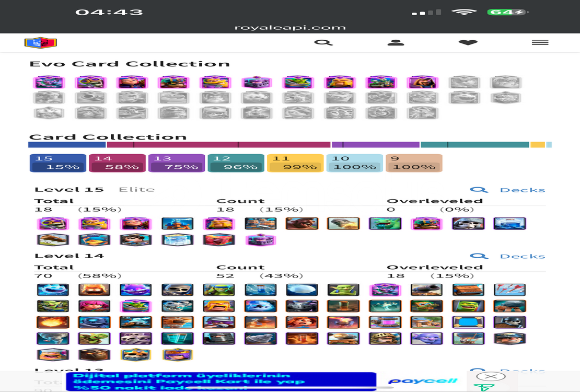Open the user profile icon in header
The height and width of the screenshot is (392, 580).
point(396,42)
